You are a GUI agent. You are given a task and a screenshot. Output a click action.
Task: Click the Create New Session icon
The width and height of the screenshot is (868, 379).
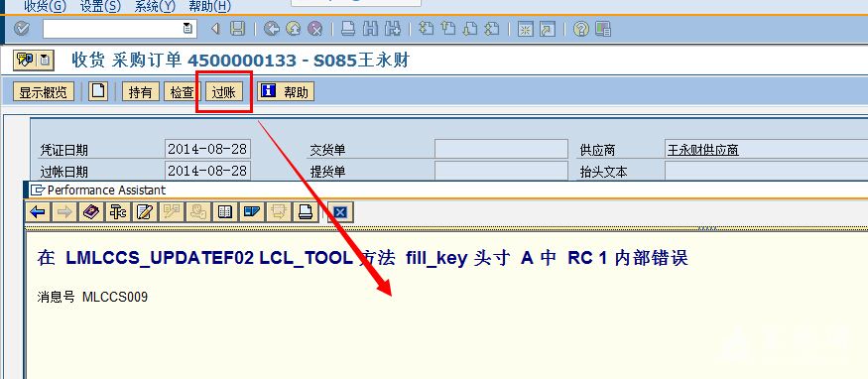pos(525,29)
